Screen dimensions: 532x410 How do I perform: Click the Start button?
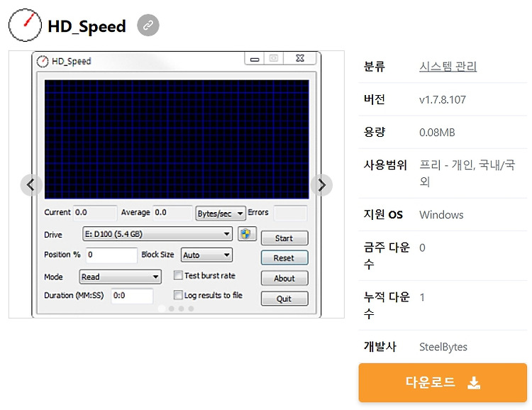click(x=284, y=238)
